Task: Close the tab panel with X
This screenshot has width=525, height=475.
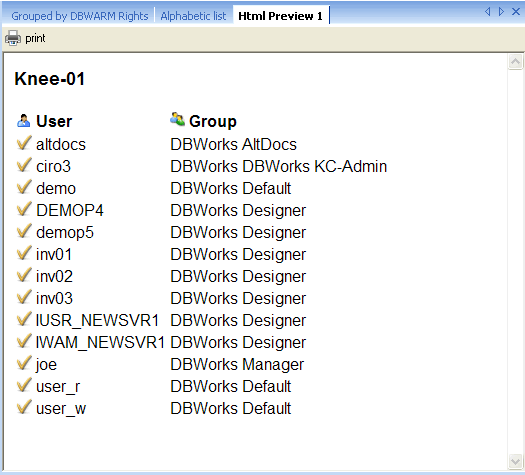Action: [x=516, y=11]
